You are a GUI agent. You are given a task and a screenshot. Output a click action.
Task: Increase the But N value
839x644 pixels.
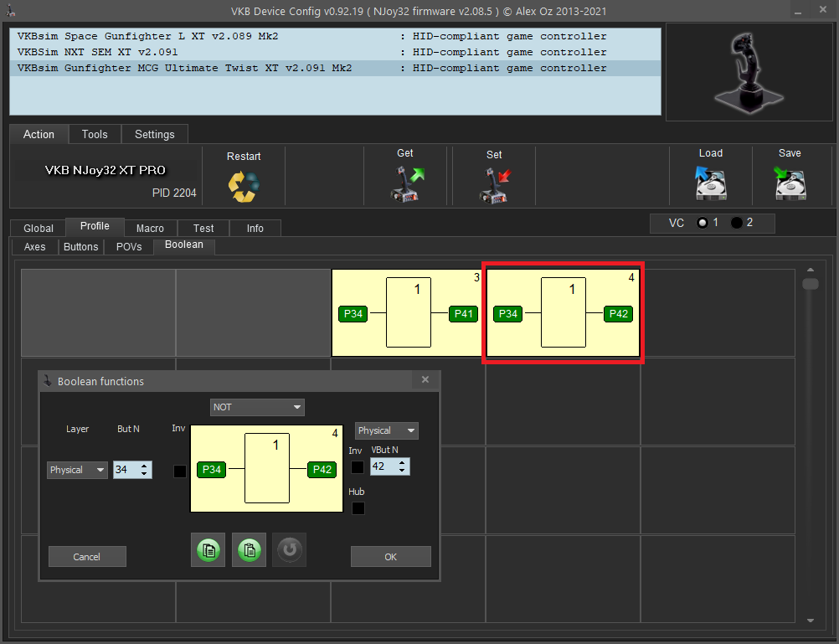pos(144,466)
